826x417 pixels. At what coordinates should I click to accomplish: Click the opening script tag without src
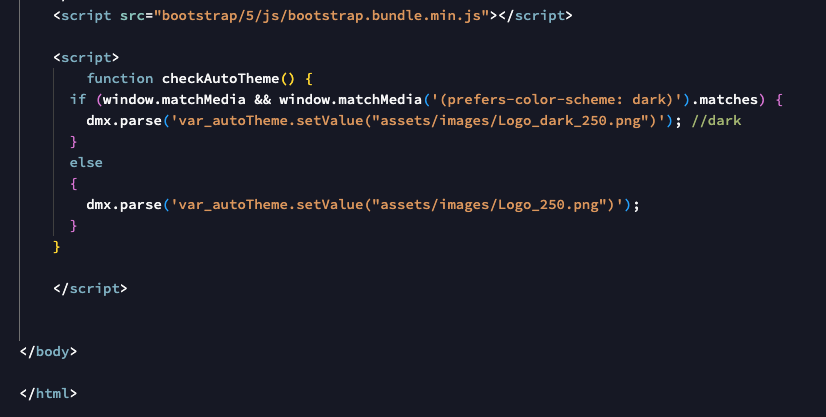86,57
